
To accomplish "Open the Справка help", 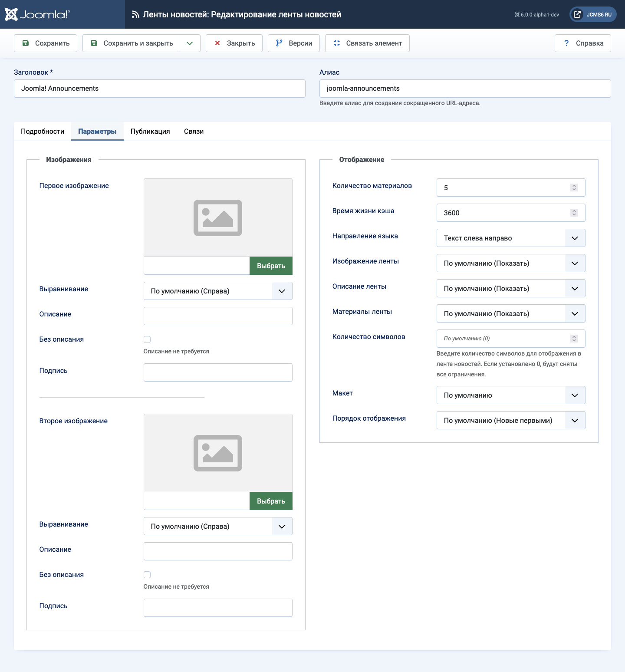I will tap(583, 43).
